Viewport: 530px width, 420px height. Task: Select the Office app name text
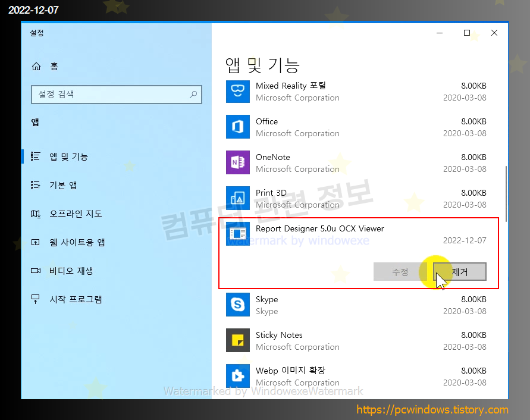click(x=266, y=121)
